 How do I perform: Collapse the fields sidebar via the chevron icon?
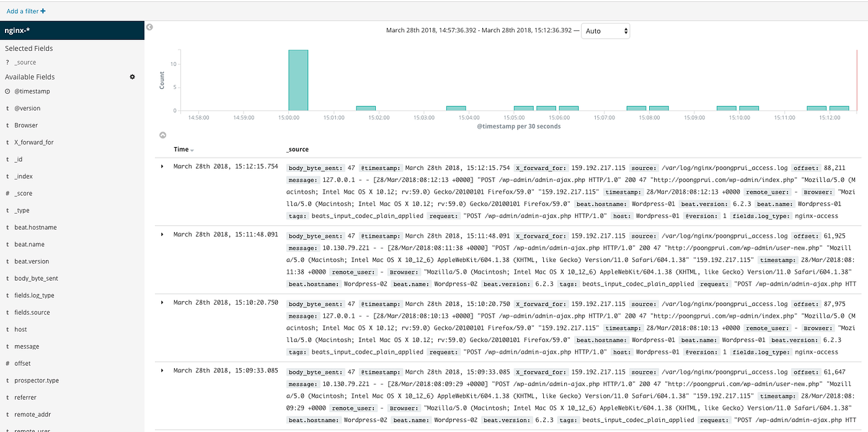tap(149, 27)
